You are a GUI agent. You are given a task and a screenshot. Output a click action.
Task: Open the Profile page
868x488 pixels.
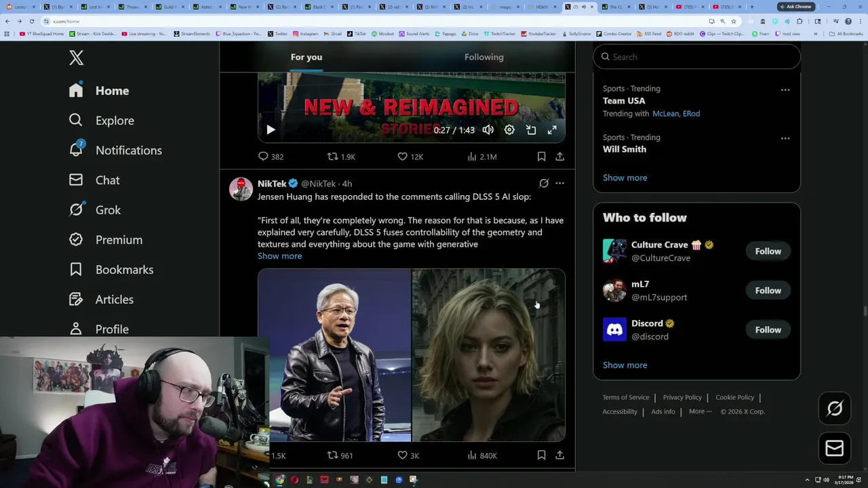coord(99,329)
